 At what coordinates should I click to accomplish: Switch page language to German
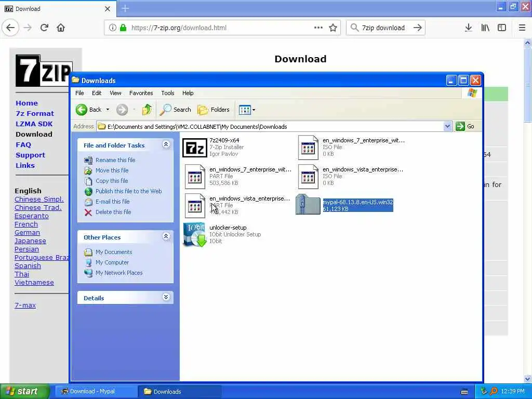pos(27,233)
